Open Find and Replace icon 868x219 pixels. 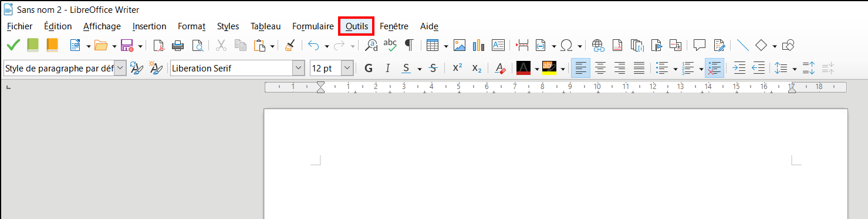(x=371, y=45)
